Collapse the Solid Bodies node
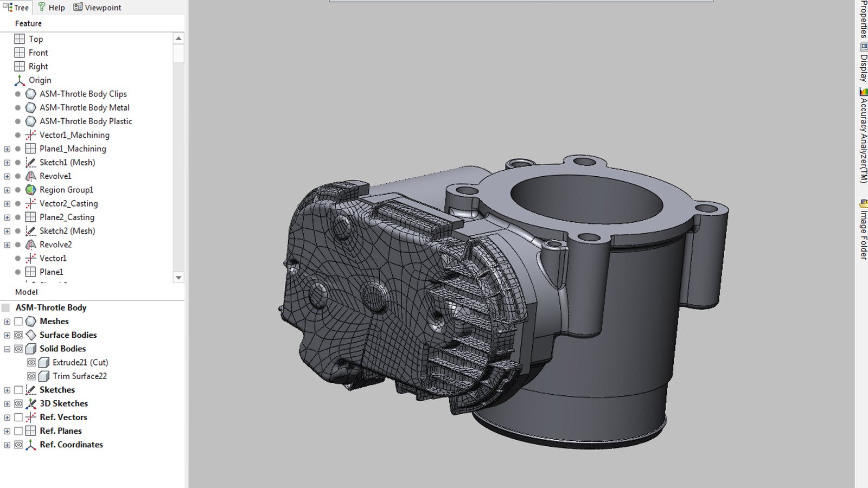This screenshot has height=488, width=868. (7, 349)
